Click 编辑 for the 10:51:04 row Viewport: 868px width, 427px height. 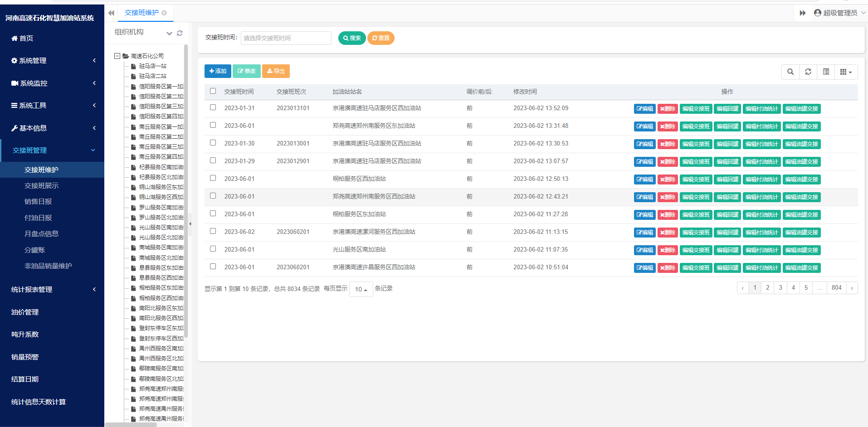[645, 268]
